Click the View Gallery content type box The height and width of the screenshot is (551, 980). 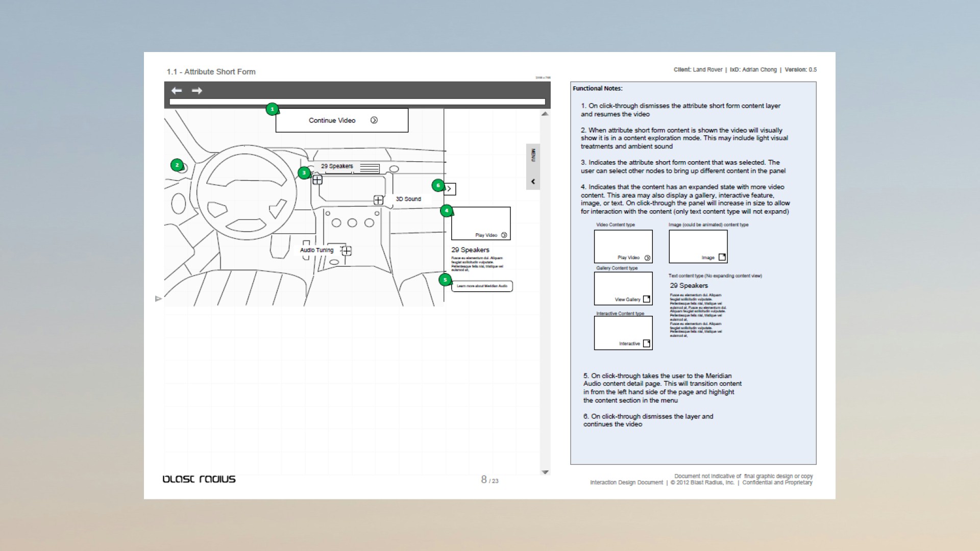pos(623,288)
